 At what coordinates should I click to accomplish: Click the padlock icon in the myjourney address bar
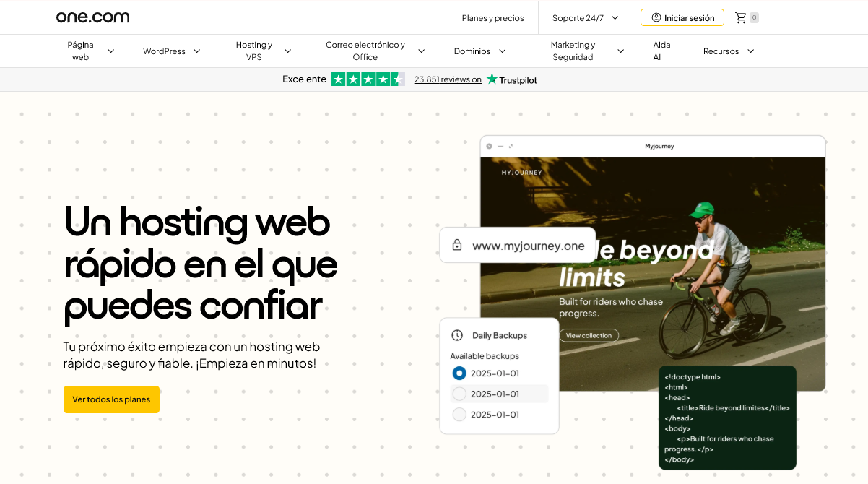tap(457, 245)
